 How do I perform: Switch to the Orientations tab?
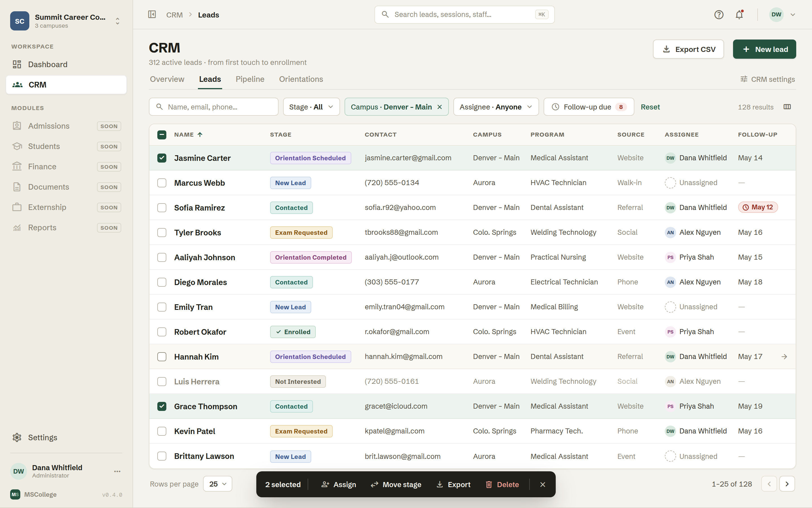(x=301, y=79)
